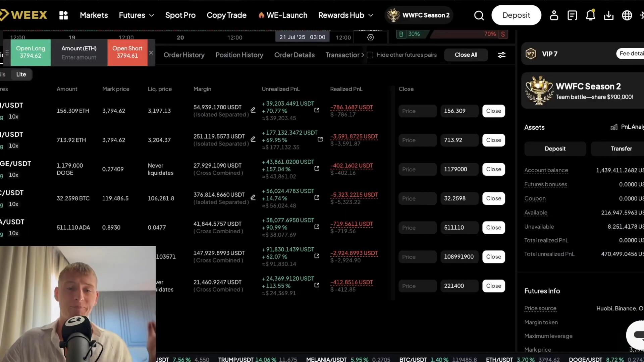
Task: Click realized PnL -786.1687 USDT
Action: coord(352,107)
